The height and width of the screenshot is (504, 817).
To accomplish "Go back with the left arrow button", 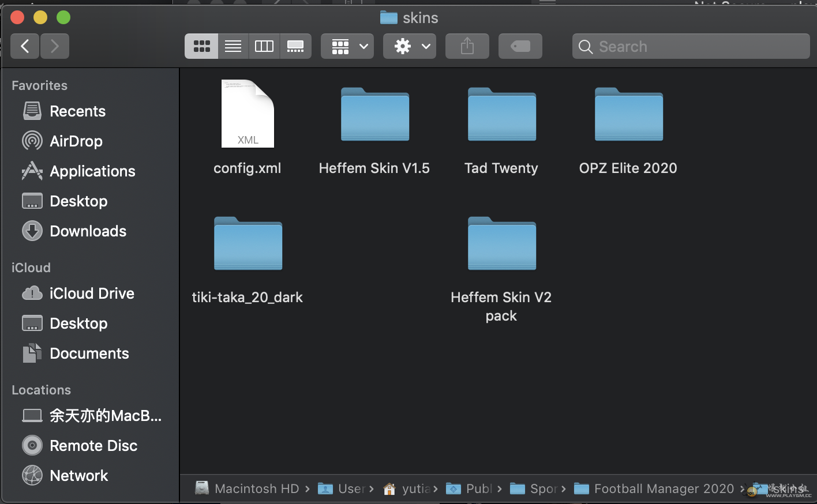I will click(x=25, y=46).
